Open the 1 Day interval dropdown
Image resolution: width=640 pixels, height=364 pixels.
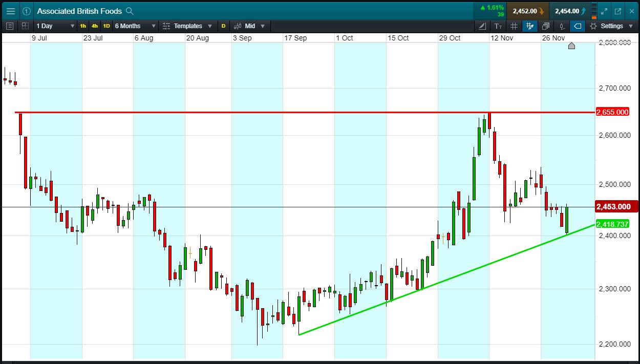(55, 26)
